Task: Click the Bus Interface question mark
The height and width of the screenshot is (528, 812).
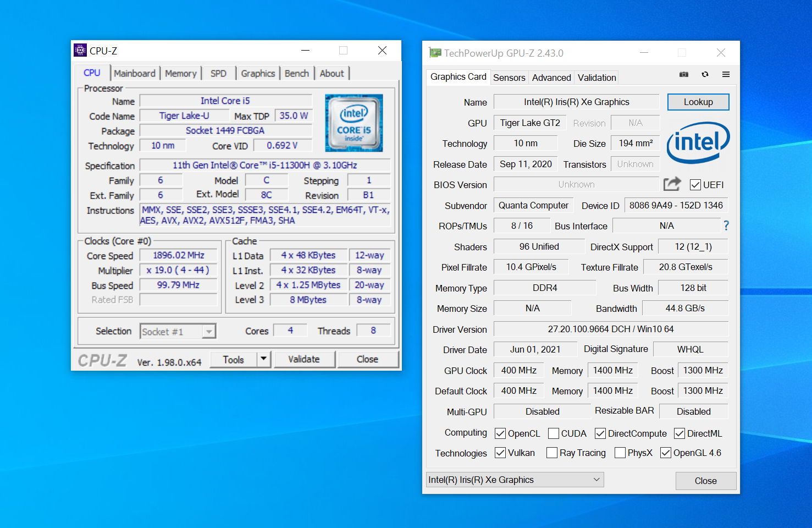Action: (726, 226)
